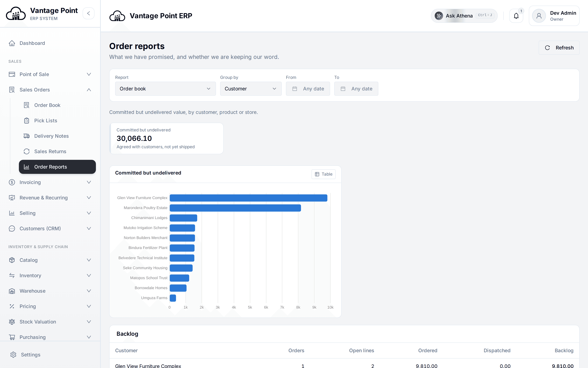Expand the Stock Valuation chevron

pos(89,322)
